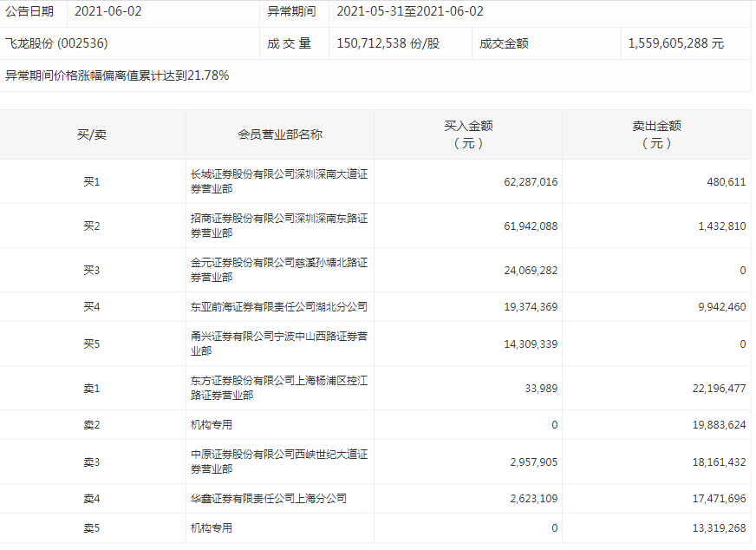Select the 买3 row label

[x=92, y=270]
